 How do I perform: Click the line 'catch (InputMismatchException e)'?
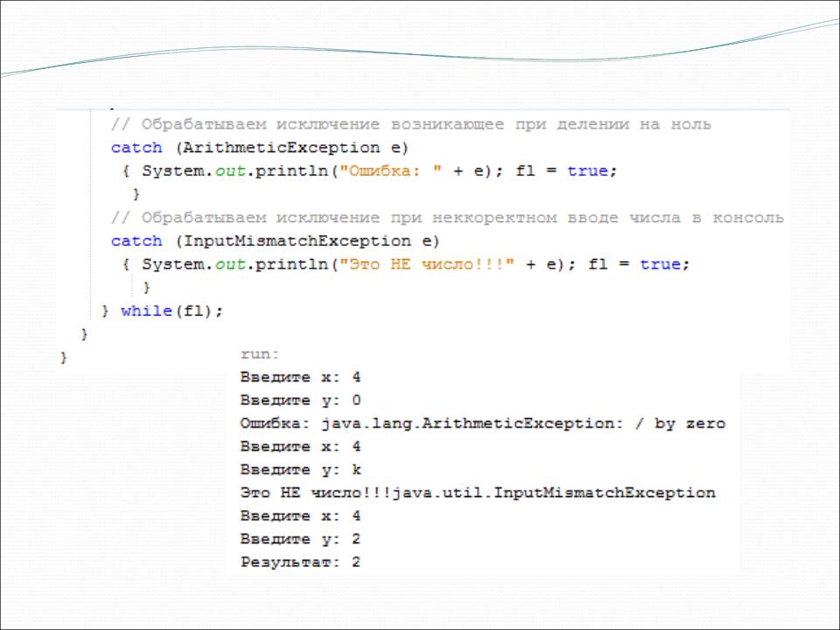275,241
